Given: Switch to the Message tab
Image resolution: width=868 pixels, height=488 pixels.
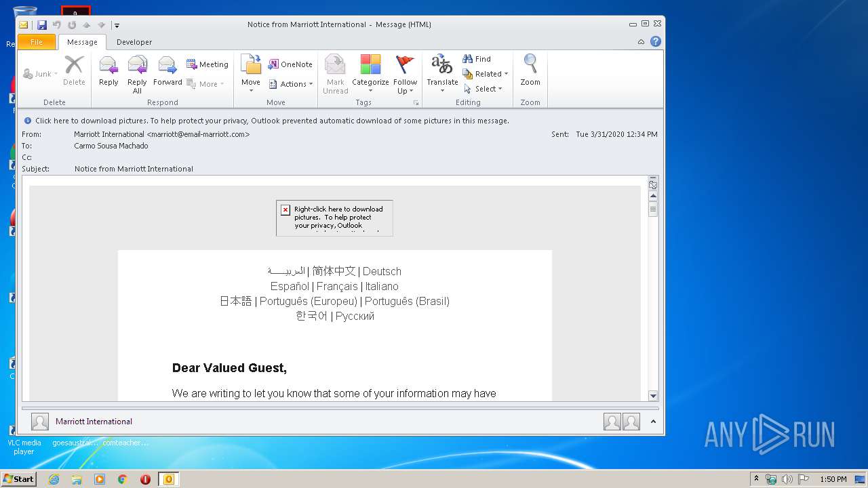Looking at the screenshot, I should point(82,42).
